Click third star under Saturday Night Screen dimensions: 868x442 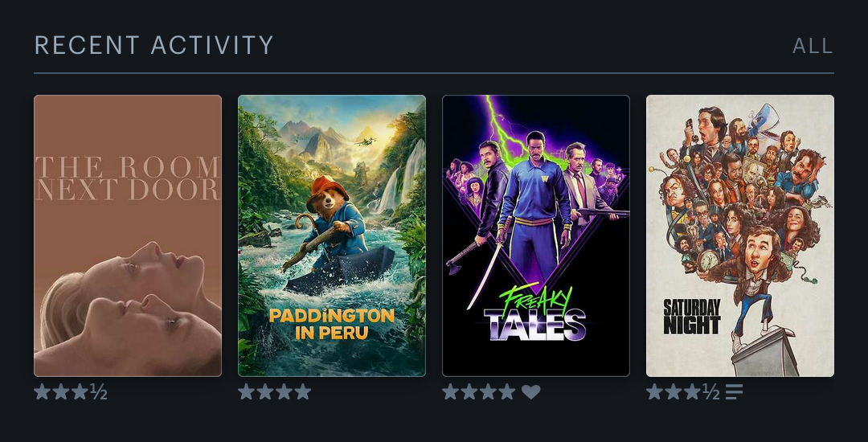pos(693,392)
